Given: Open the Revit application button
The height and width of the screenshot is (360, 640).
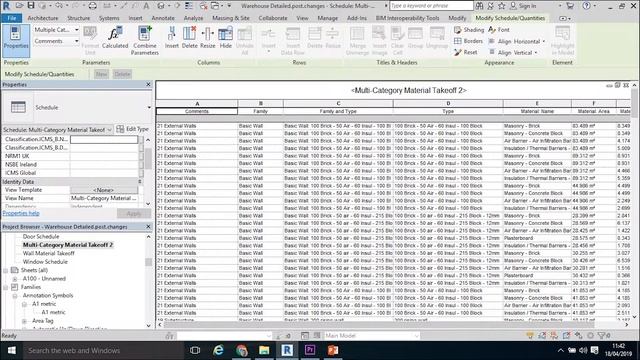Looking at the screenshot, I should (6, 6).
